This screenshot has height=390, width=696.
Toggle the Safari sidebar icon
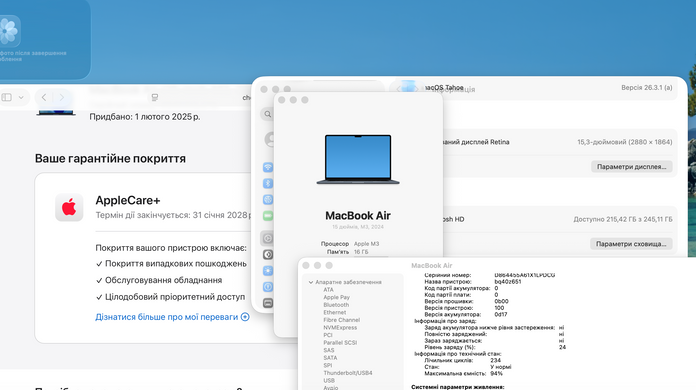pyautogui.click(x=7, y=97)
